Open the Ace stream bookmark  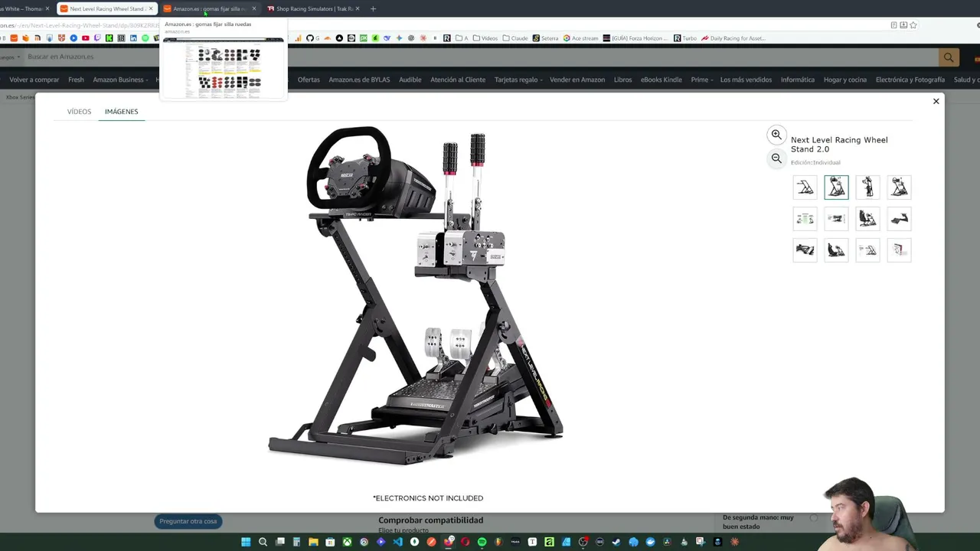[x=581, y=38]
